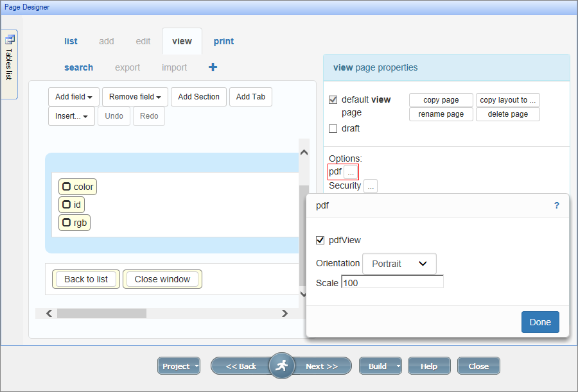
Task: Open the Security options with its ... button
Action: point(371,186)
